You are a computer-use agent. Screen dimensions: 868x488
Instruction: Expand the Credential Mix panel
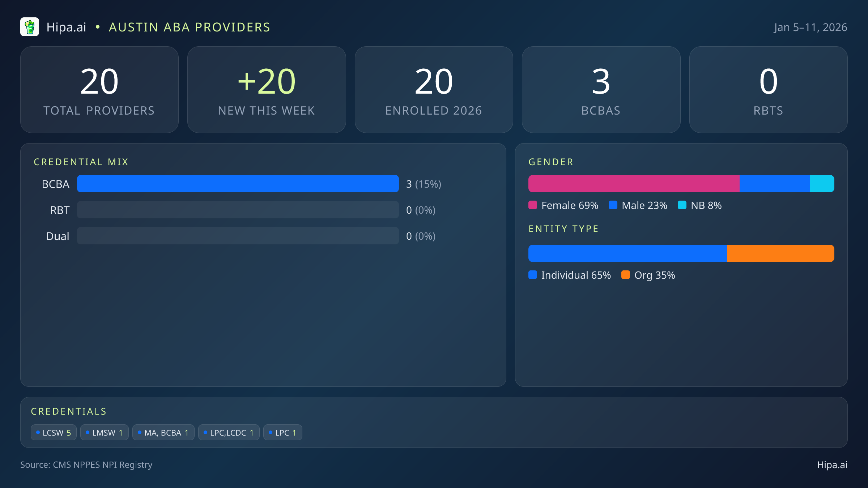point(81,162)
